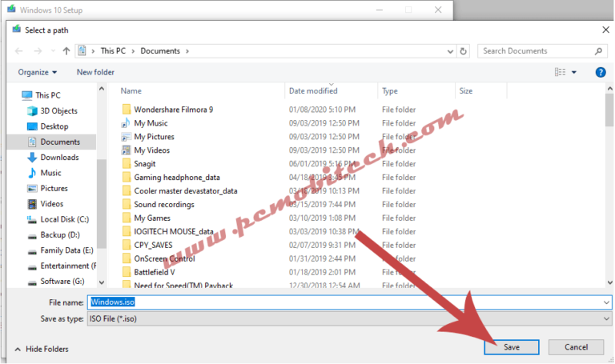Viewport: 615px width, 364px height.
Task: Open the view options dropdown arrow
Action: tap(574, 72)
